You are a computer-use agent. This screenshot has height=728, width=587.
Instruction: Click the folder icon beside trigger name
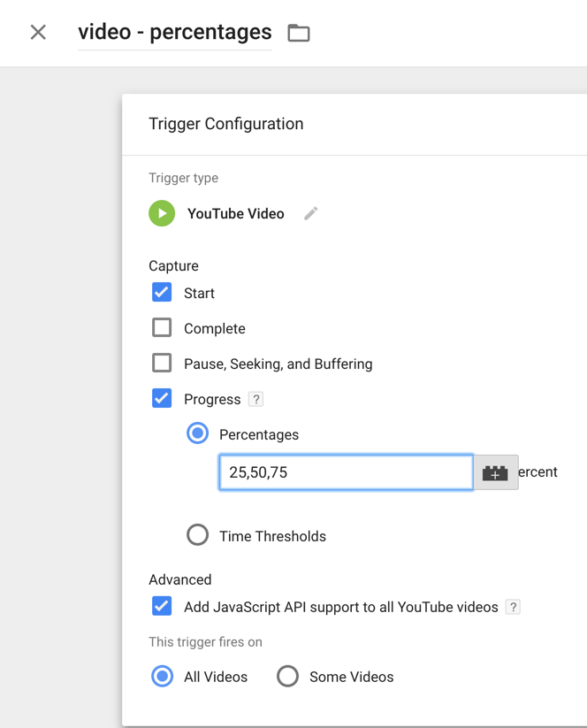click(x=299, y=33)
